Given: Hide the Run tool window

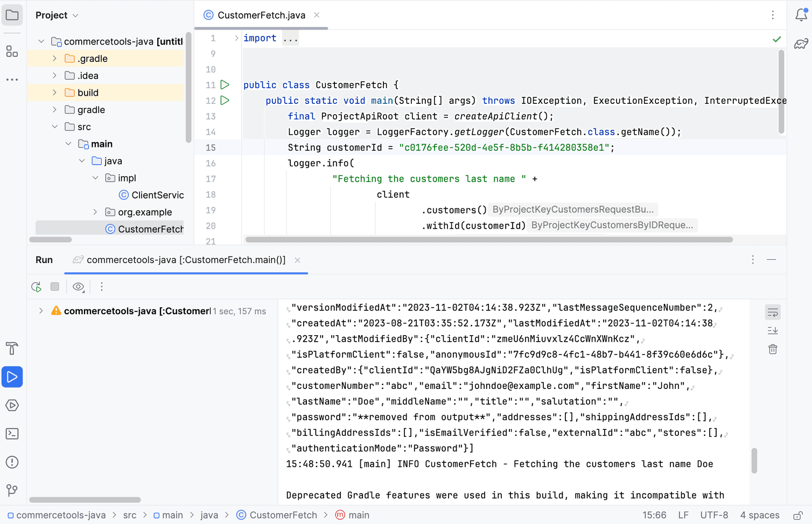Looking at the screenshot, I should pos(772,260).
